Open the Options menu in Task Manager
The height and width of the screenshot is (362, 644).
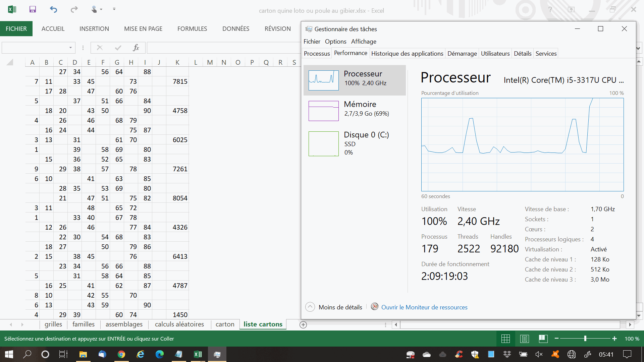335,42
